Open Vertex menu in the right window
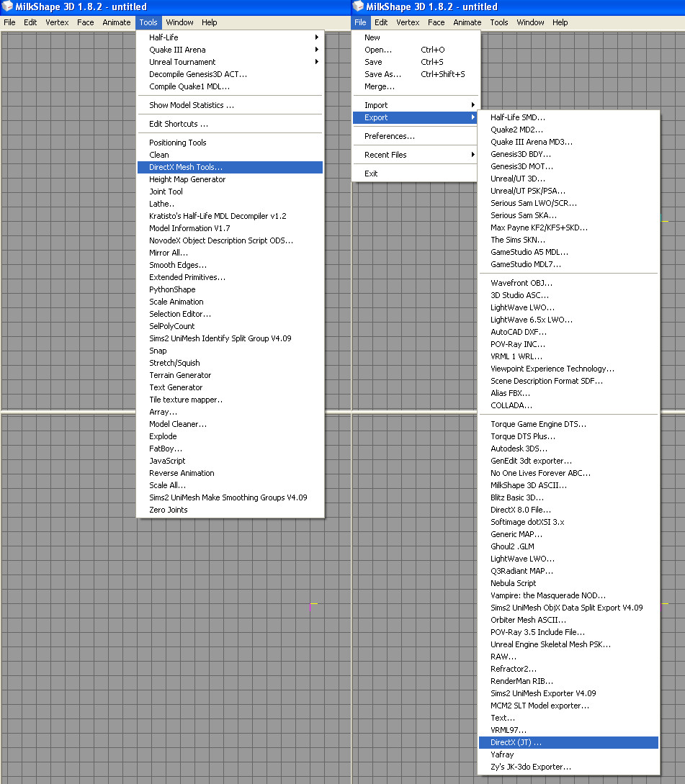The width and height of the screenshot is (685, 784). click(x=408, y=22)
